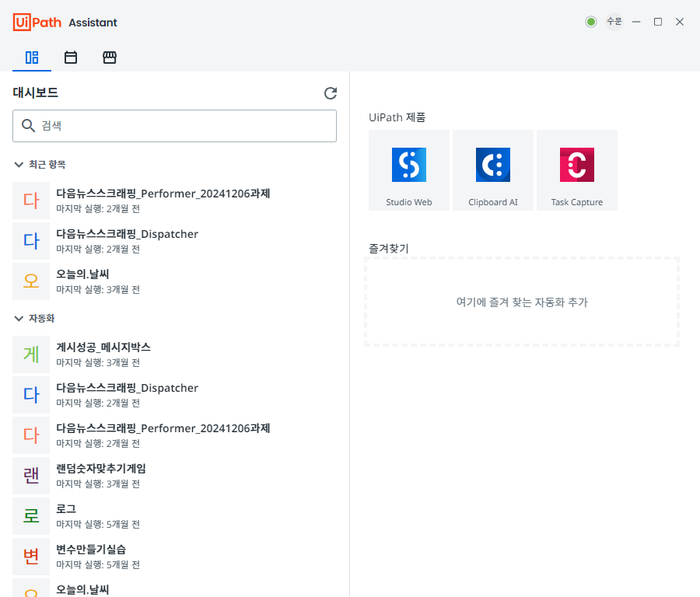Open the dashboard tab icon
This screenshot has height=597, width=700.
coord(32,58)
